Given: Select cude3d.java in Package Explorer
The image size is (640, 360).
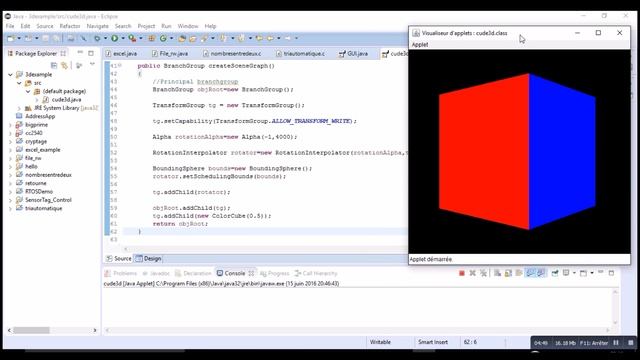Looking at the screenshot, I should pos(62,100).
